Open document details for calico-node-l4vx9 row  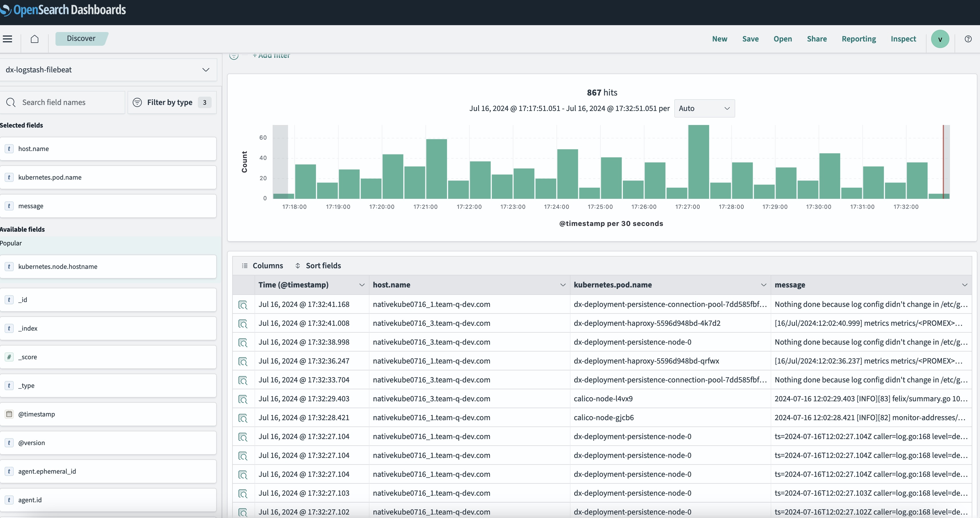coord(243,399)
